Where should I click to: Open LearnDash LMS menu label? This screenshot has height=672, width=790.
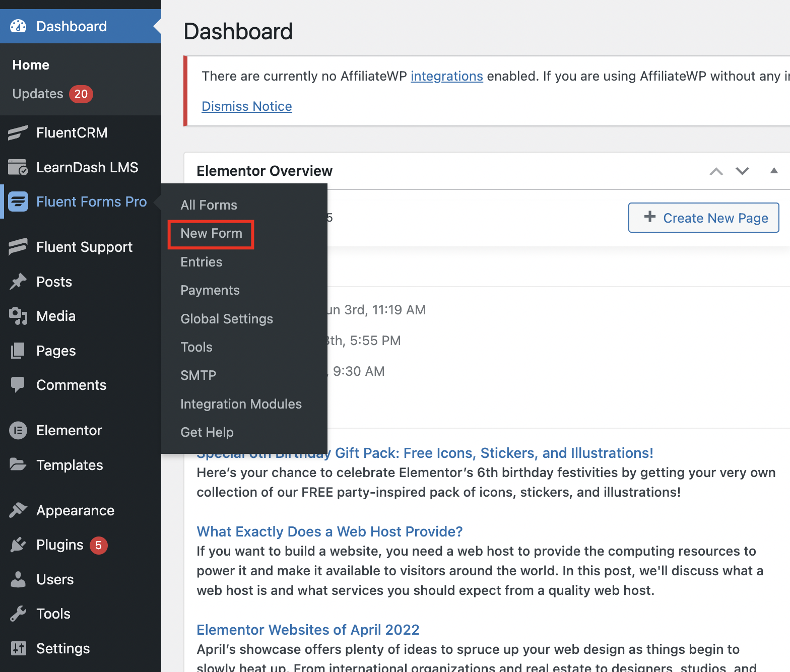pyautogui.click(x=87, y=167)
